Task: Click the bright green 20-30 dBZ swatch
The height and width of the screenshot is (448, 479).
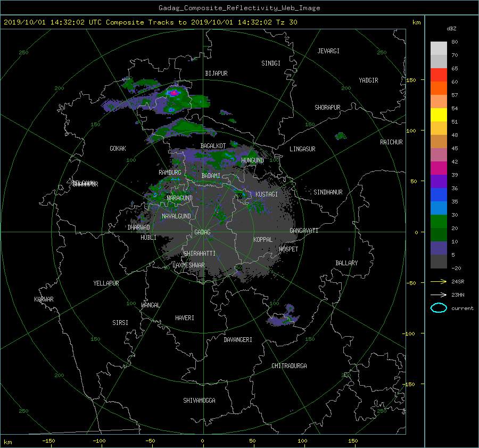Action: pos(439,221)
